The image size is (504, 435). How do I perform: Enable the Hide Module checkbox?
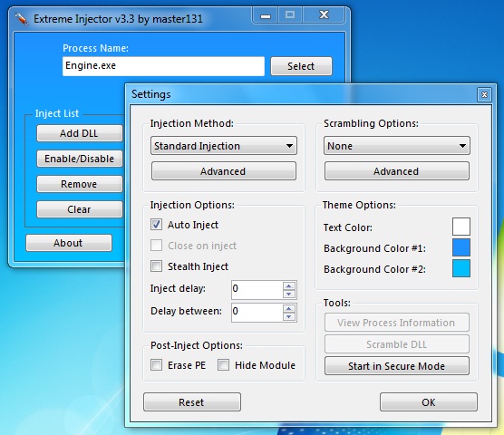[x=223, y=365]
